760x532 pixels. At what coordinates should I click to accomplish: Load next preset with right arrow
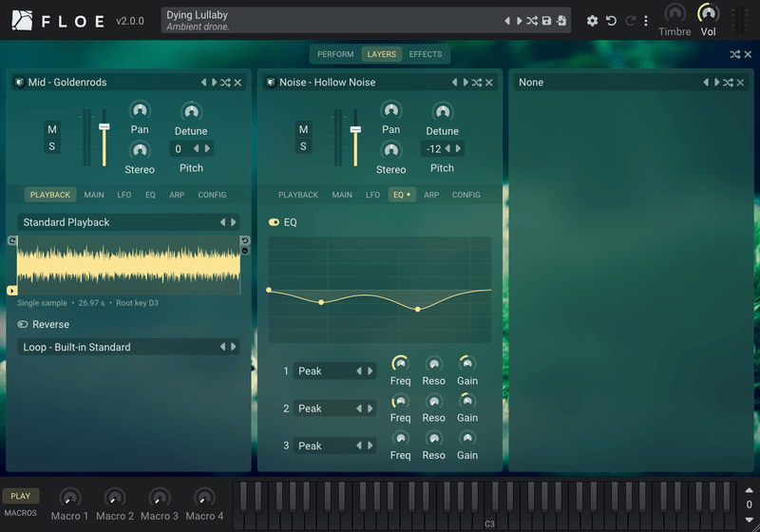(x=519, y=21)
